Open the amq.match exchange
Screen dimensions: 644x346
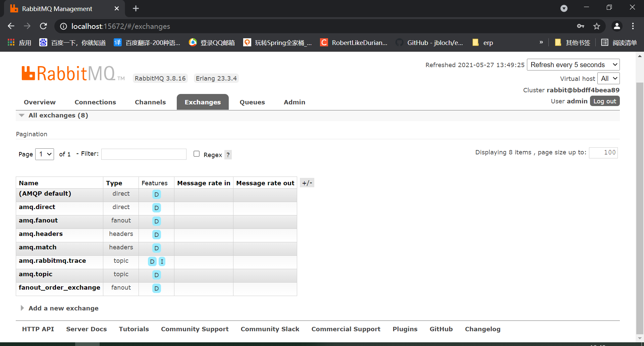point(38,247)
